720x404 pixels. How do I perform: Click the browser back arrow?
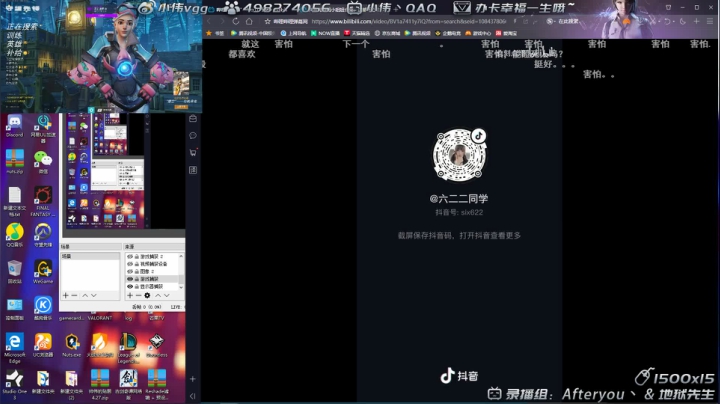[209, 22]
